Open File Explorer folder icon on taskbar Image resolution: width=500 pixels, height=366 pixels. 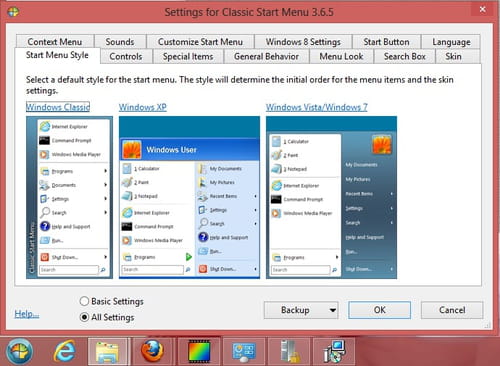pos(107,352)
